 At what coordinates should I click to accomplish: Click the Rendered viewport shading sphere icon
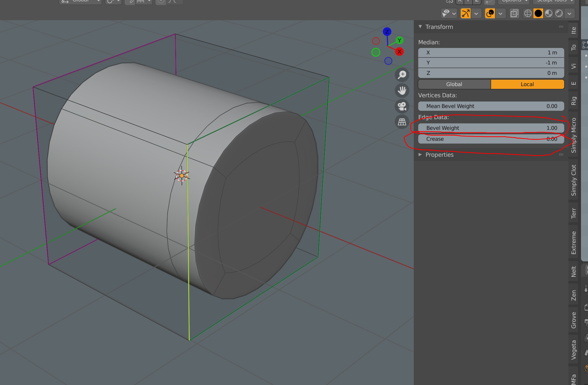click(x=558, y=13)
